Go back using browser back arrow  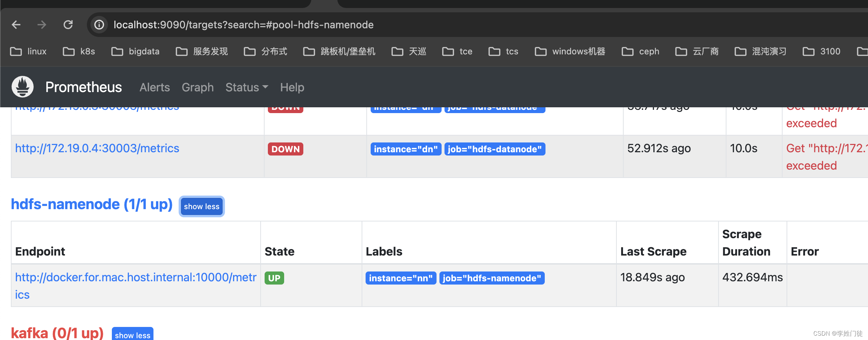(16, 25)
